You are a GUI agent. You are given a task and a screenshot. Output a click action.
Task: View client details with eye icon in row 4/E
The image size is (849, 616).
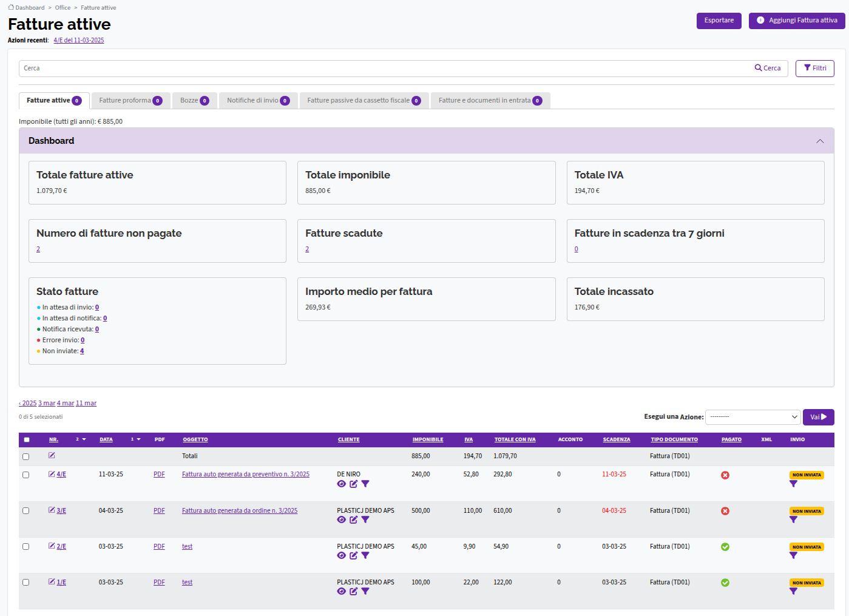click(342, 484)
